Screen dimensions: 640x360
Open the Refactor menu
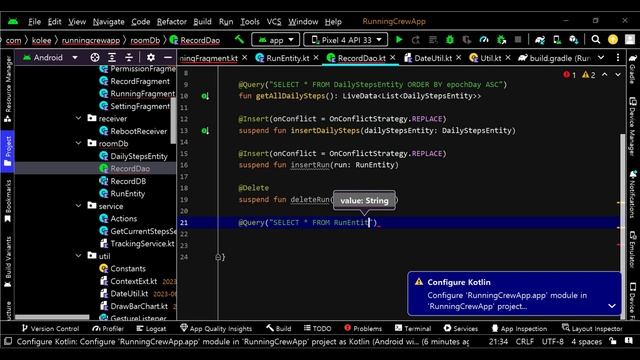[172, 22]
